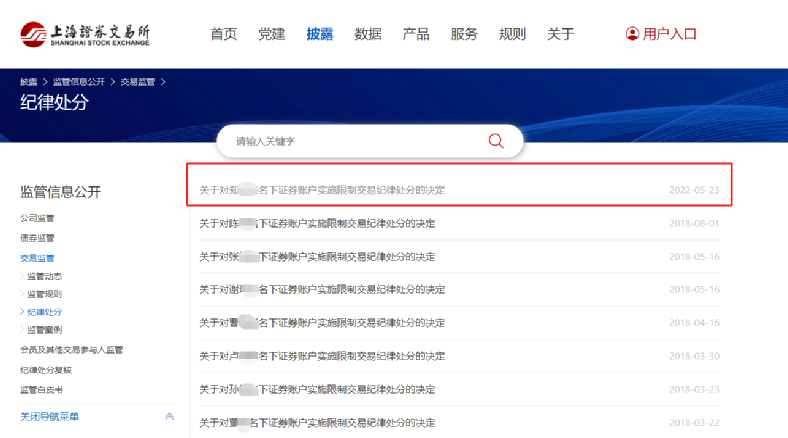Click the 关闭导航菜单 link
788x438 pixels.
(x=49, y=416)
